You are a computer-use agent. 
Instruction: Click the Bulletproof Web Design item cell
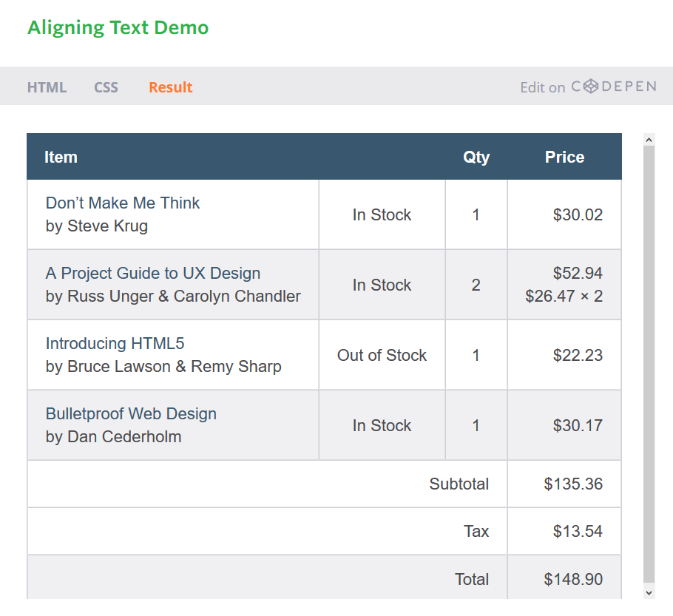click(173, 425)
